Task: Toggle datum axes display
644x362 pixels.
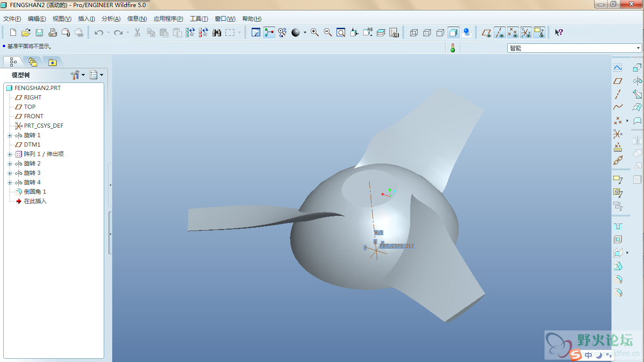Action: click(500, 33)
